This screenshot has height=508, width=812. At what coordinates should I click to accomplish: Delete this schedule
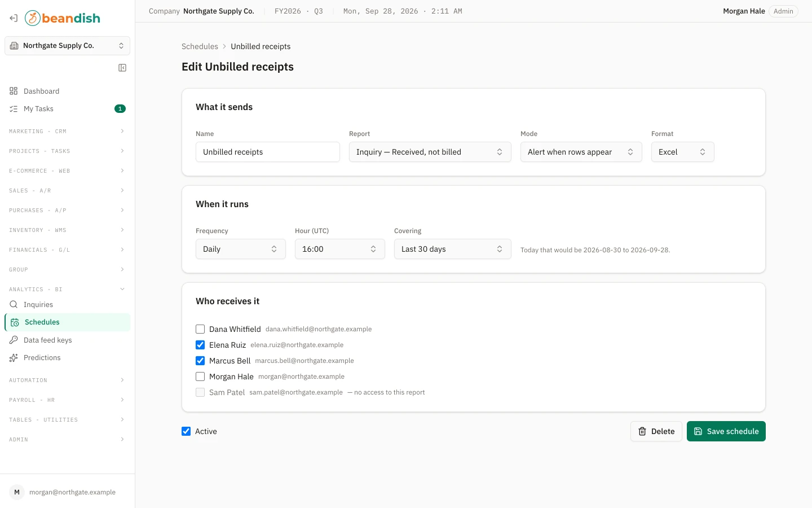[x=656, y=431]
